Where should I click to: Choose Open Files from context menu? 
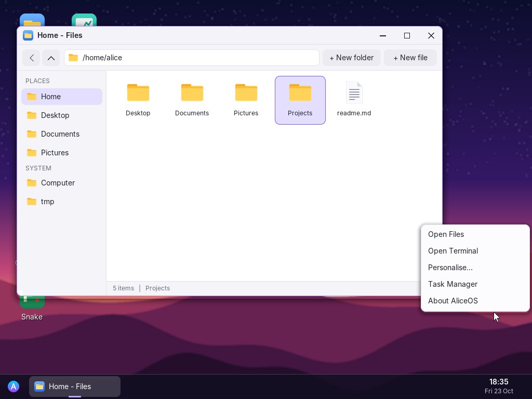click(475, 234)
